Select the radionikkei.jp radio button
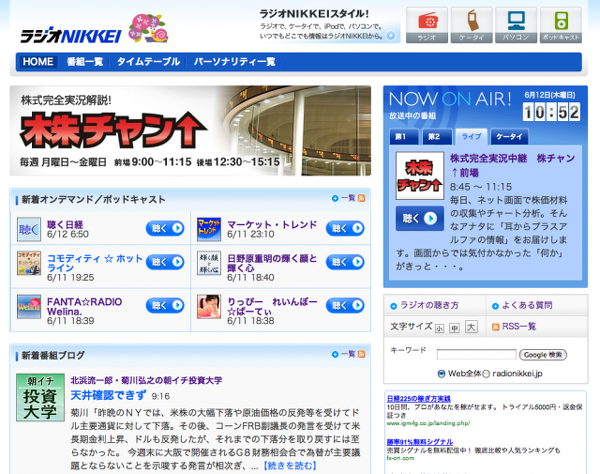This screenshot has width=600, height=474. point(486,374)
